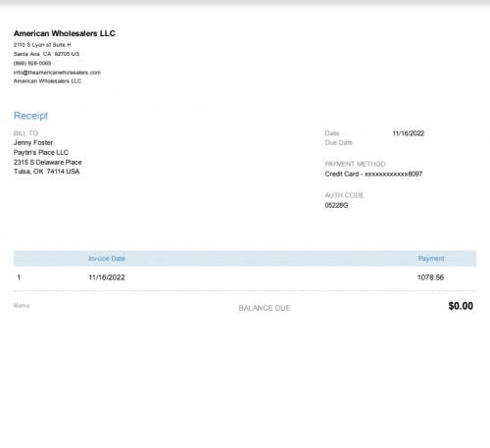Select the Credit Card number ending 8097
The height and width of the screenshot is (448, 490).
point(373,174)
